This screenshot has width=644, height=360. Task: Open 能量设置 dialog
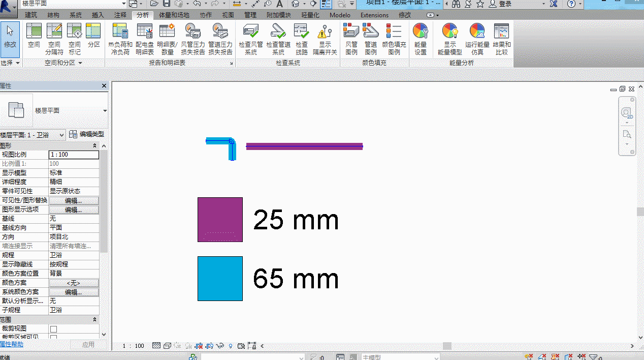click(x=421, y=39)
